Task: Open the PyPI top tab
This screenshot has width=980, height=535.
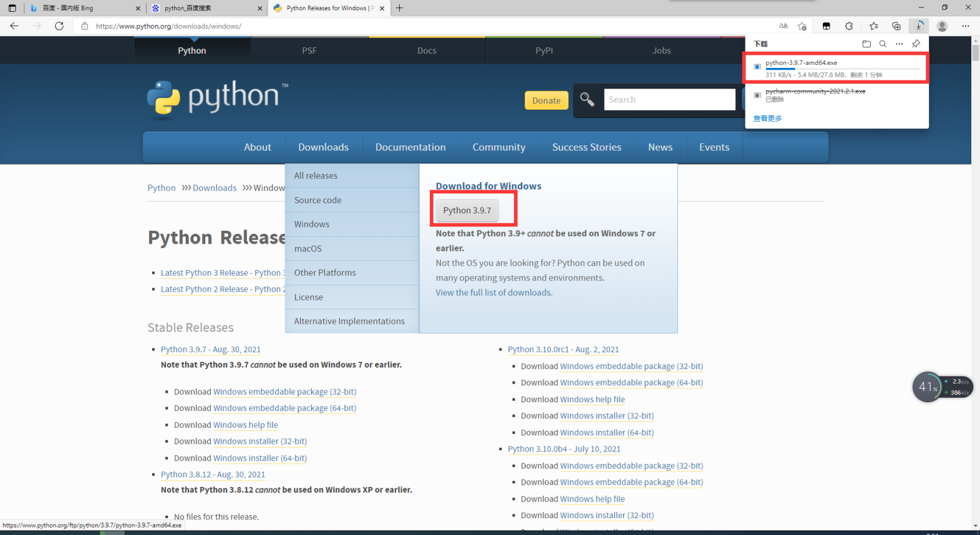Action: 544,51
